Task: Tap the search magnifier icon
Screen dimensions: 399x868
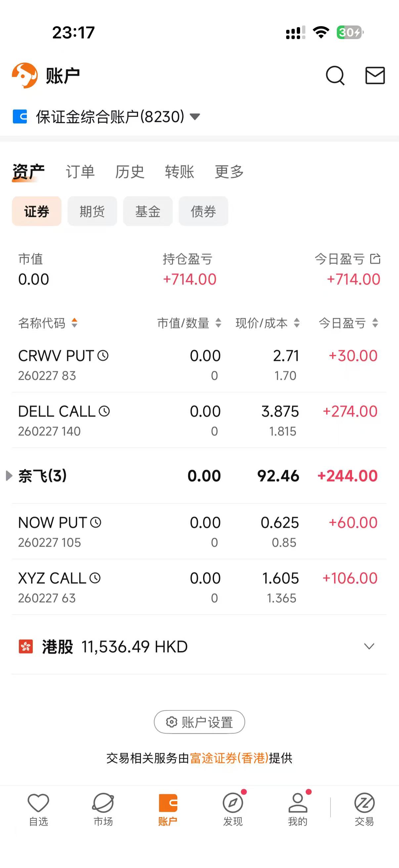Action: pyautogui.click(x=335, y=75)
